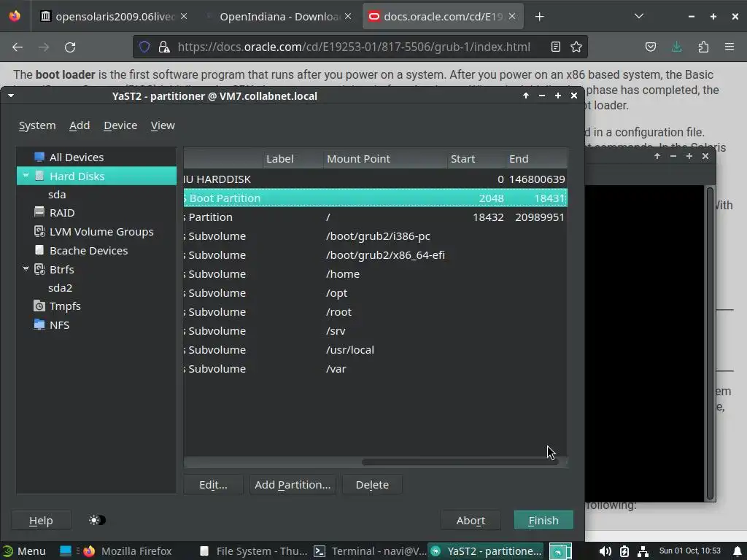The width and height of the screenshot is (747, 560).
Task: Open Firefox downloads panel
Action: (676, 47)
